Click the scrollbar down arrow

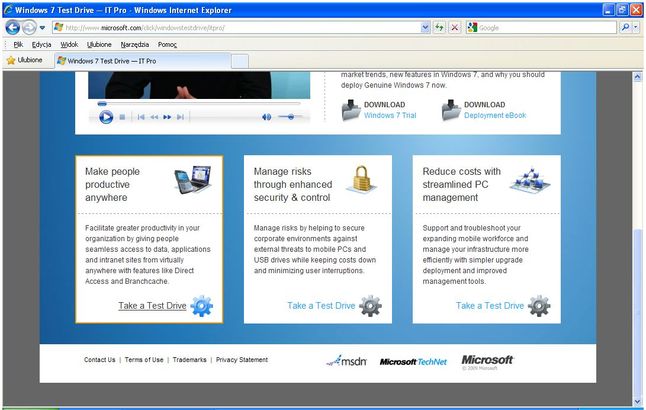click(x=637, y=401)
